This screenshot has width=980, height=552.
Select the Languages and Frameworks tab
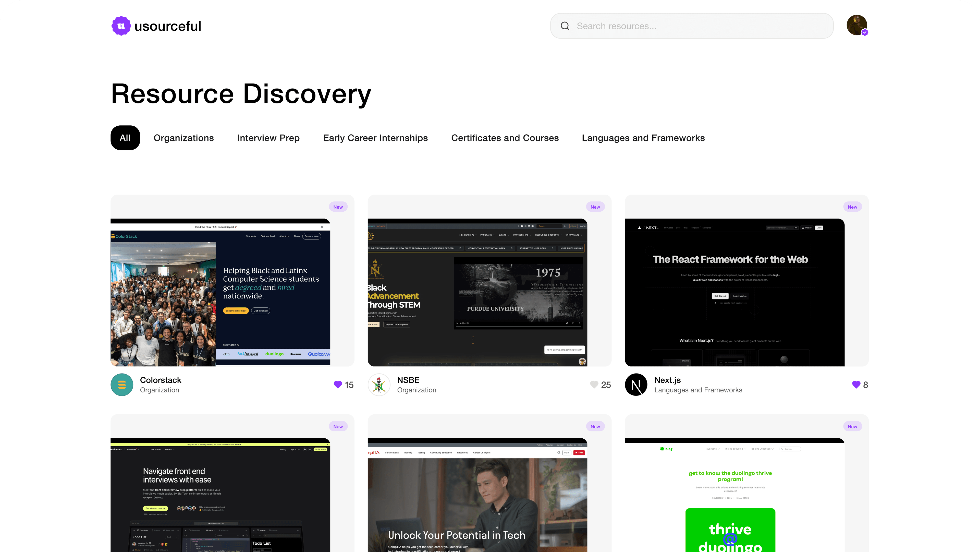643,138
